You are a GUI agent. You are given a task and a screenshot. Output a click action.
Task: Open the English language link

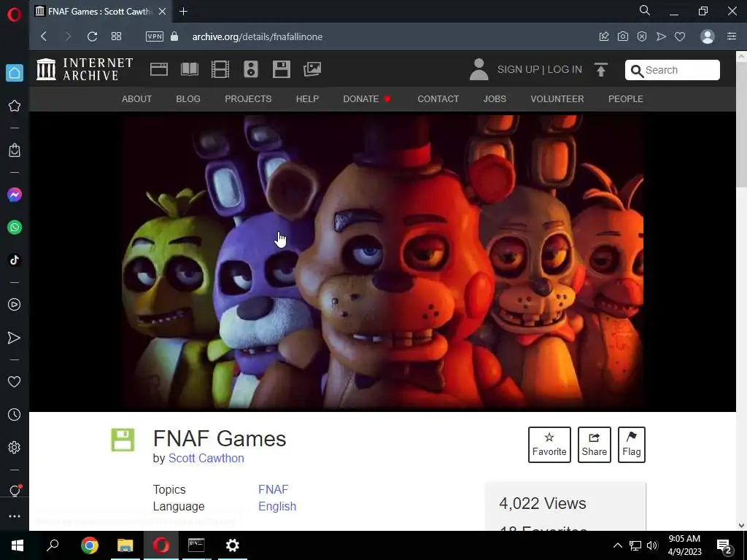pyautogui.click(x=277, y=506)
